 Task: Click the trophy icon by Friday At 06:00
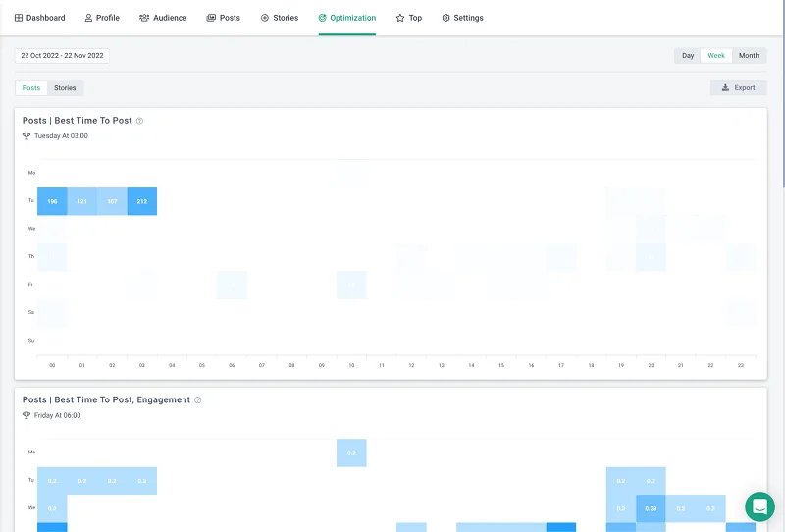point(26,416)
